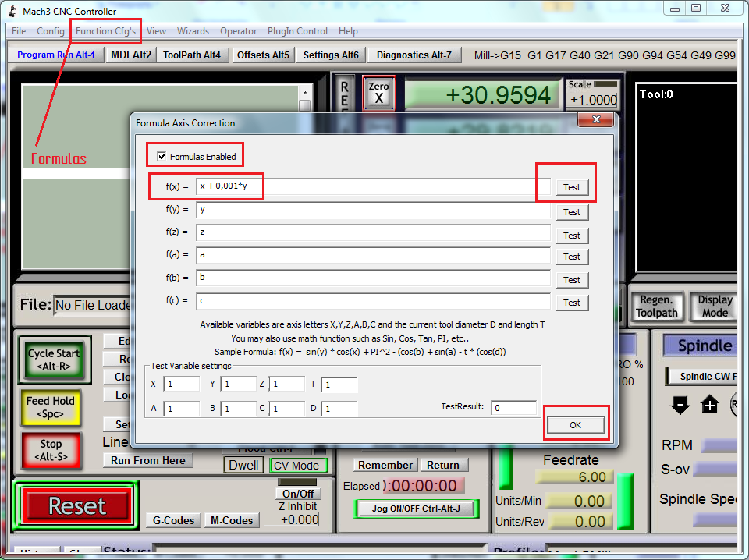Click Test button for f(z) formula
This screenshot has width=749, height=560.
pos(572,236)
